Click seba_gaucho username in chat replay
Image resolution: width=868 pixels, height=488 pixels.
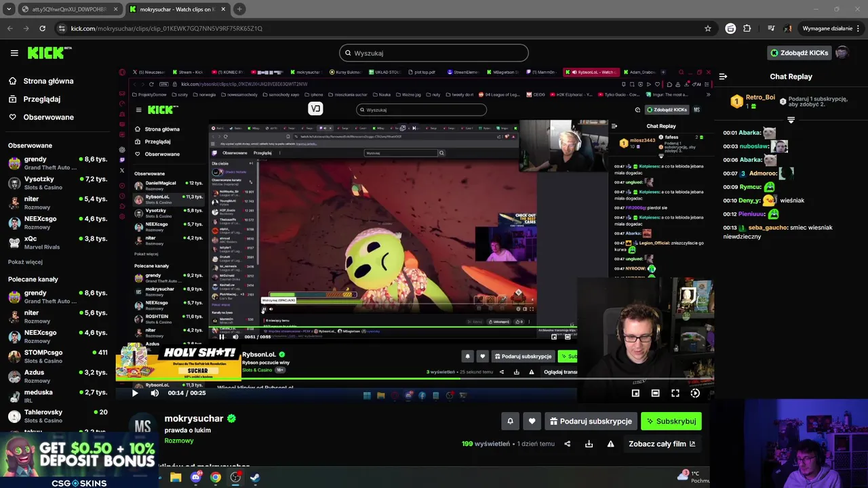click(768, 228)
